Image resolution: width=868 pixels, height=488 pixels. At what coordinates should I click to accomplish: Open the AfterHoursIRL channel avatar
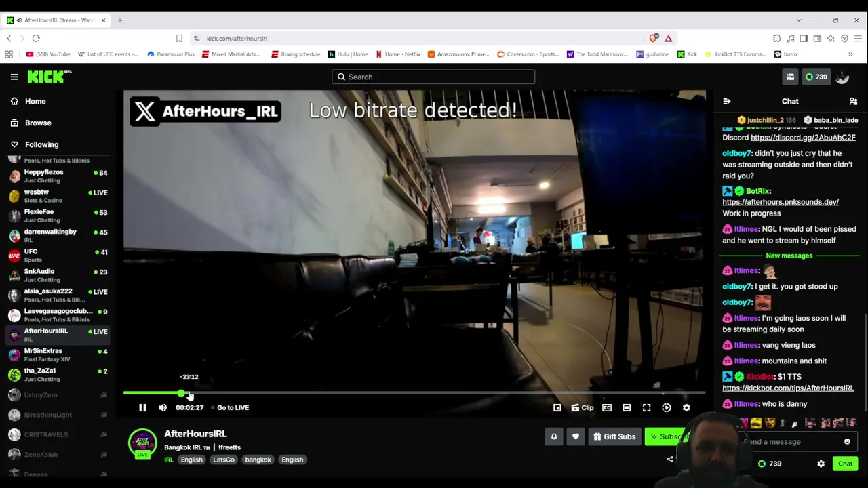tap(142, 443)
